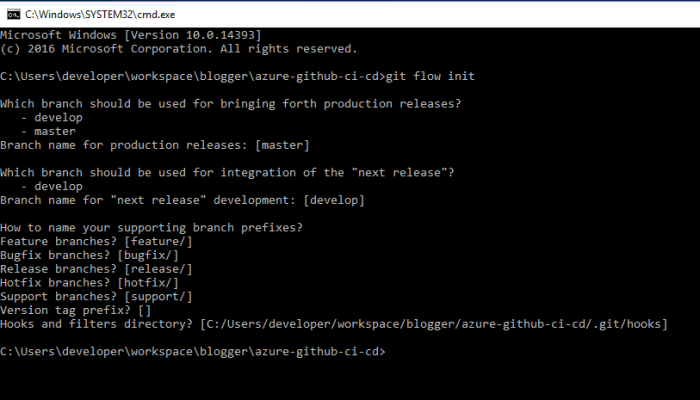Click the [master] default branch value
Image resolution: width=700 pixels, height=400 pixels.
(282, 145)
